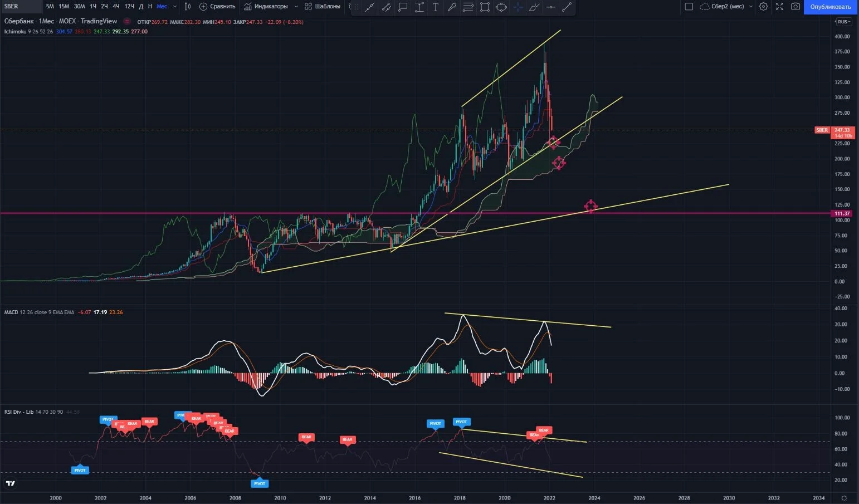
Task: Select the ellipse shape tool
Action: click(x=501, y=7)
